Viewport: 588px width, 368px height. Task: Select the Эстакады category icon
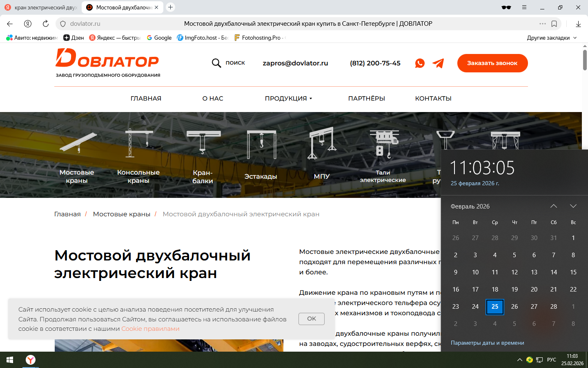261,145
